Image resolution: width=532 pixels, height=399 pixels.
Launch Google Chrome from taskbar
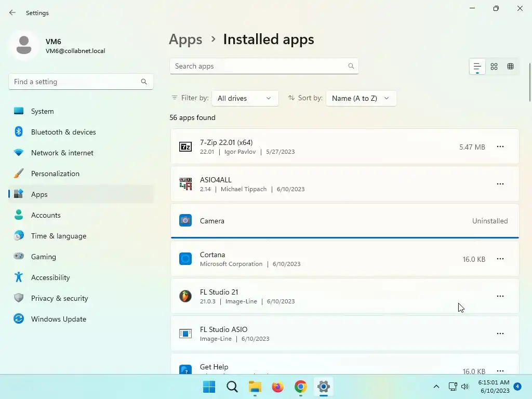301,387
